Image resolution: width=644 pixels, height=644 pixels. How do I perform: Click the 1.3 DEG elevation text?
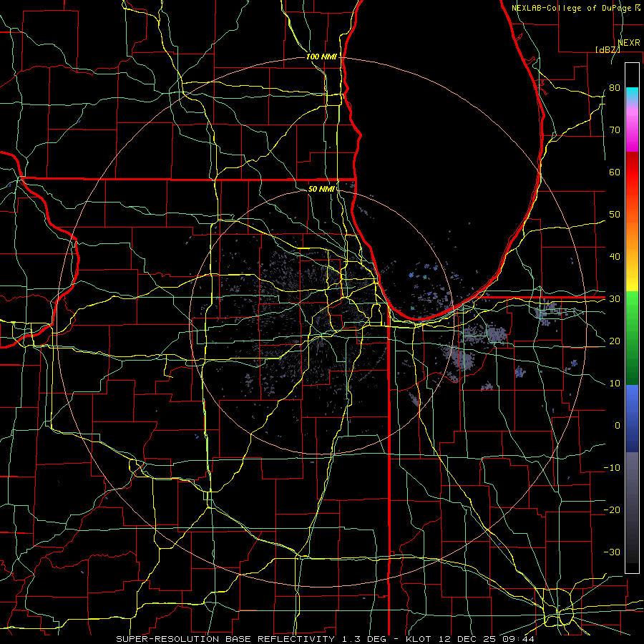(364, 639)
